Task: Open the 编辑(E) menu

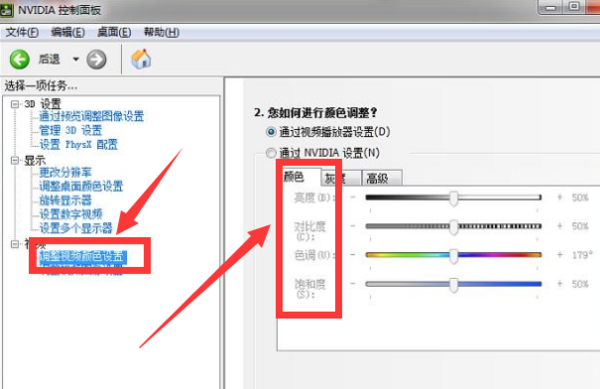Action: (x=68, y=33)
